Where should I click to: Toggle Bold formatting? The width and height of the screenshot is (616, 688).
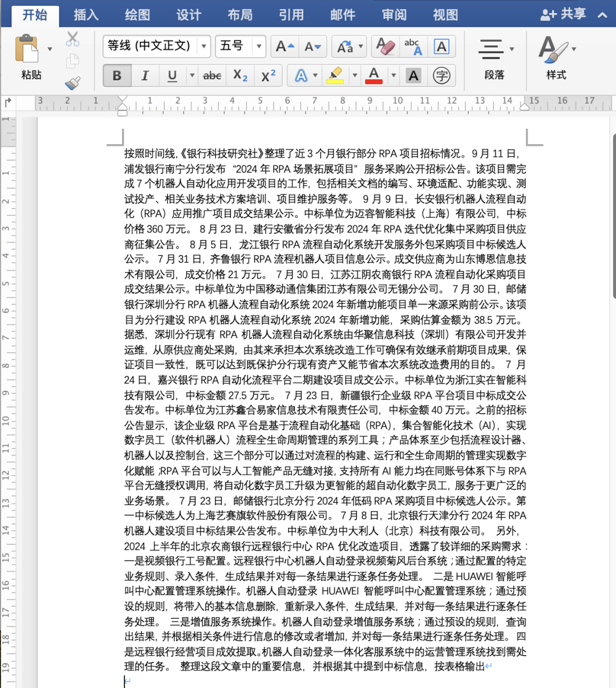coord(117,75)
